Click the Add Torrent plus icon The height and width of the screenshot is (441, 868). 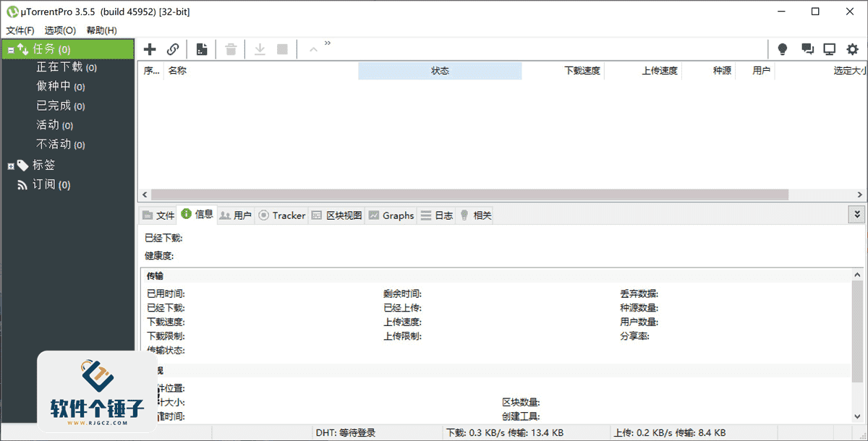[150, 49]
